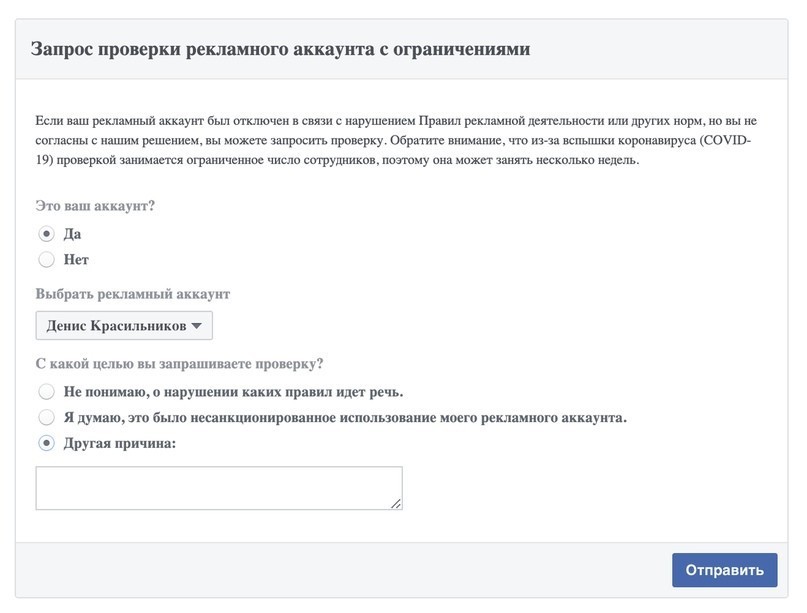Choose the "несанкционированное использование" reason option
Image resolution: width=807 pixels, height=613 pixels.
(x=46, y=417)
